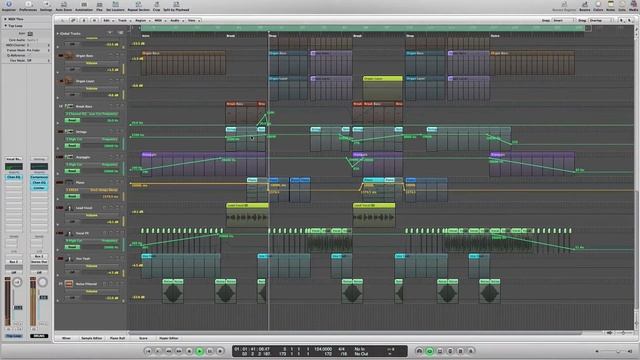Open the Track local menu

point(123,20)
